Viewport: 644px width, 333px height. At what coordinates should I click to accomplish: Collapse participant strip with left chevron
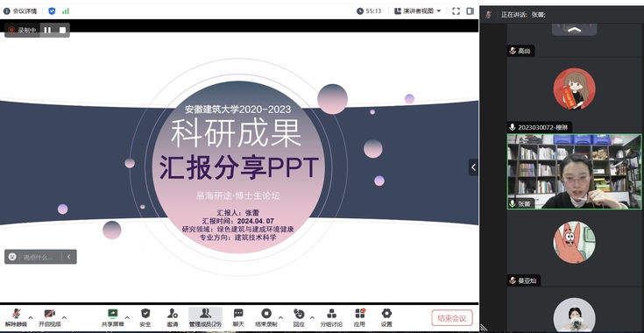click(x=473, y=167)
